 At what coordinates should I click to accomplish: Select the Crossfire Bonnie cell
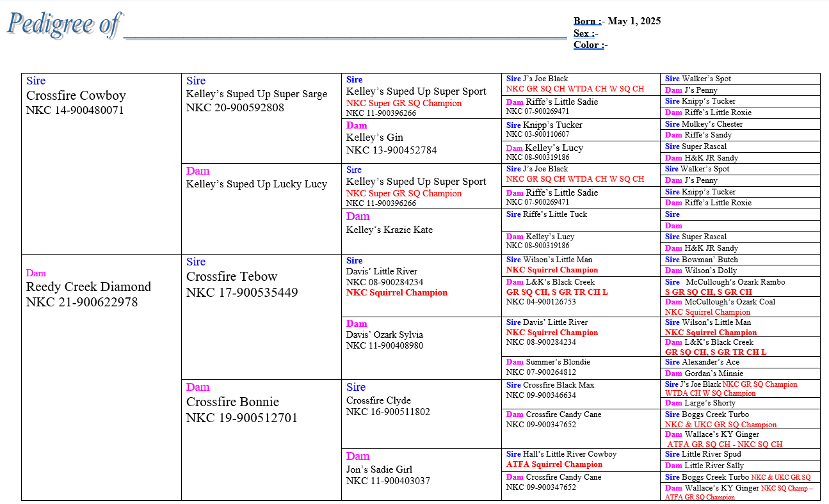click(232, 402)
